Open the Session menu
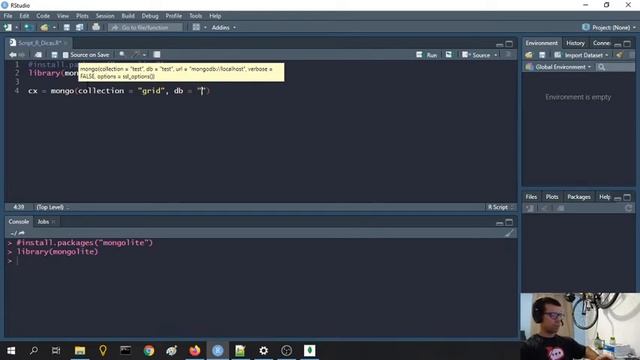Screen dimensions: 640x360 click(105, 16)
